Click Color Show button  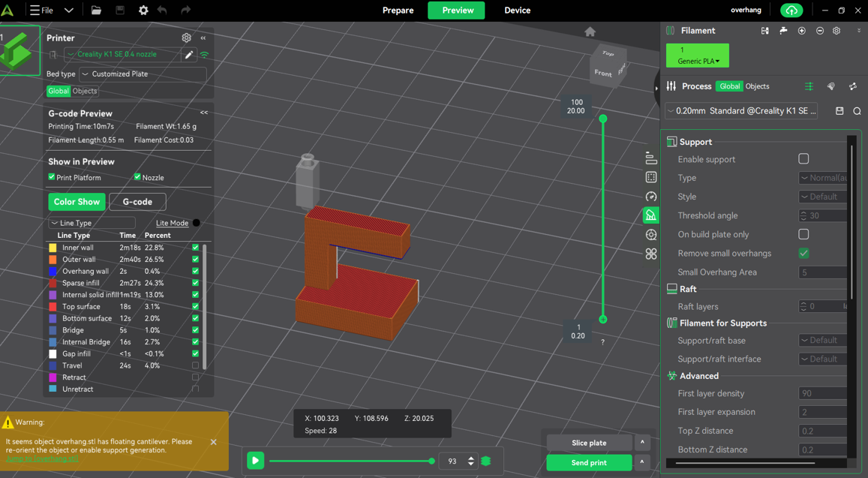click(77, 202)
